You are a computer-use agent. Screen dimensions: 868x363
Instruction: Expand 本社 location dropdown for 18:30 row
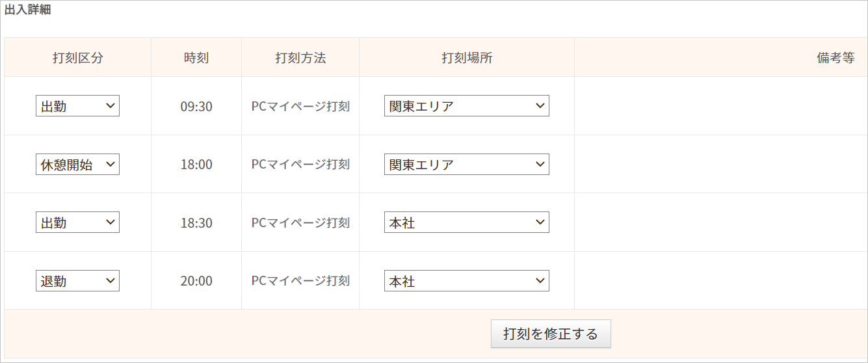point(466,222)
